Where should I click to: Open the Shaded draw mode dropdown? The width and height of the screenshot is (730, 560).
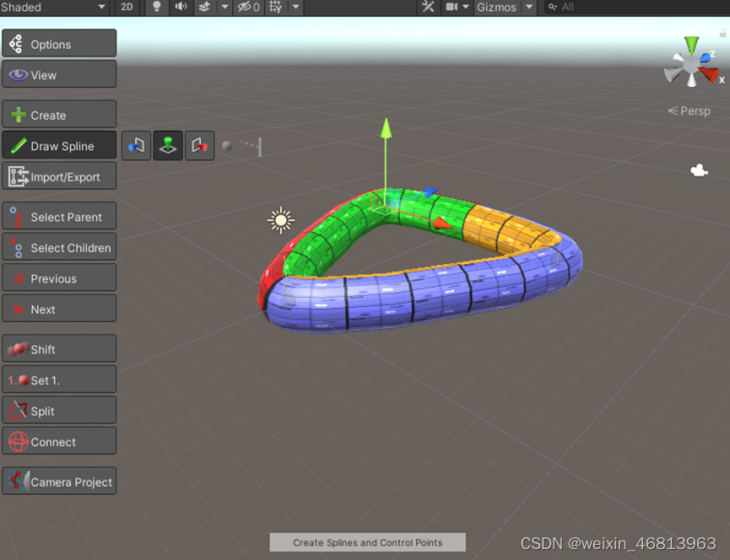(52, 8)
